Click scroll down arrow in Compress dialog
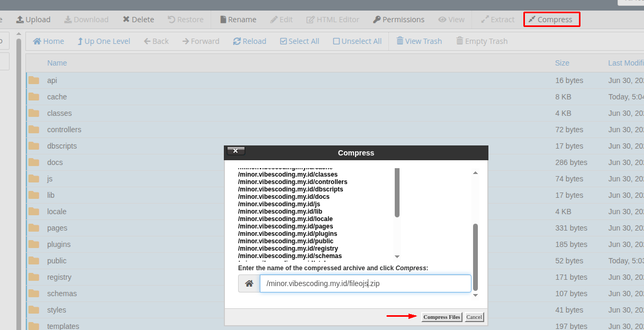 click(x=475, y=295)
